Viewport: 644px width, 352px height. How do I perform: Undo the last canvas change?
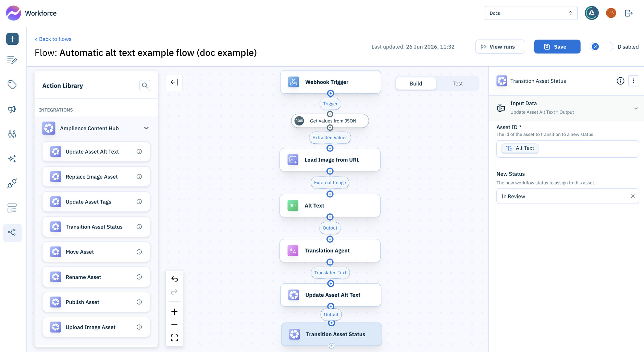coord(174,279)
